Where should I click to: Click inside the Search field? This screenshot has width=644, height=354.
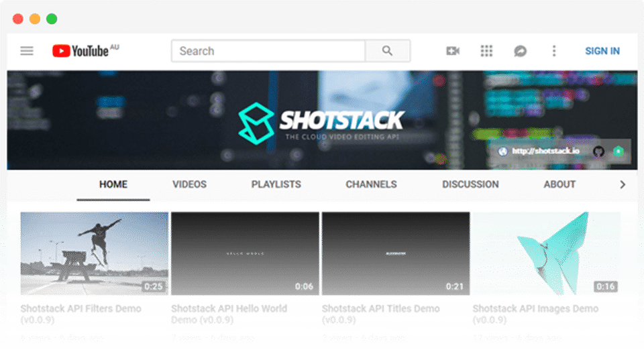coord(268,51)
